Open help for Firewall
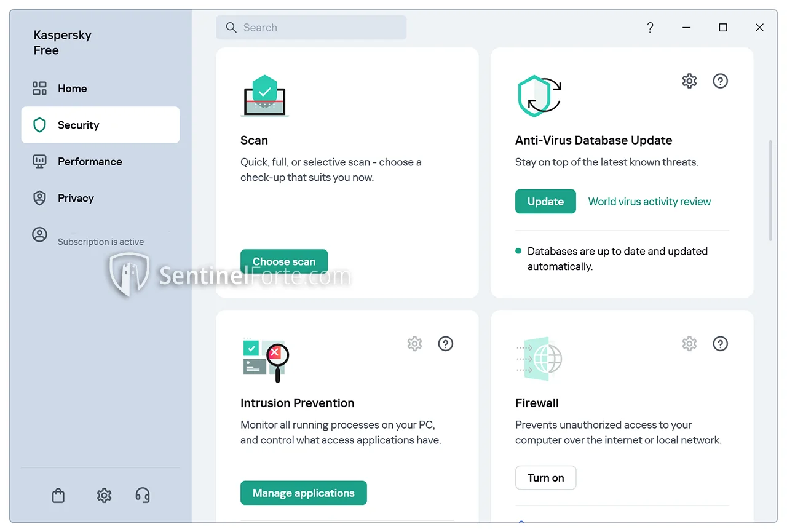Image resolution: width=787 pixels, height=532 pixels. pos(720,344)
